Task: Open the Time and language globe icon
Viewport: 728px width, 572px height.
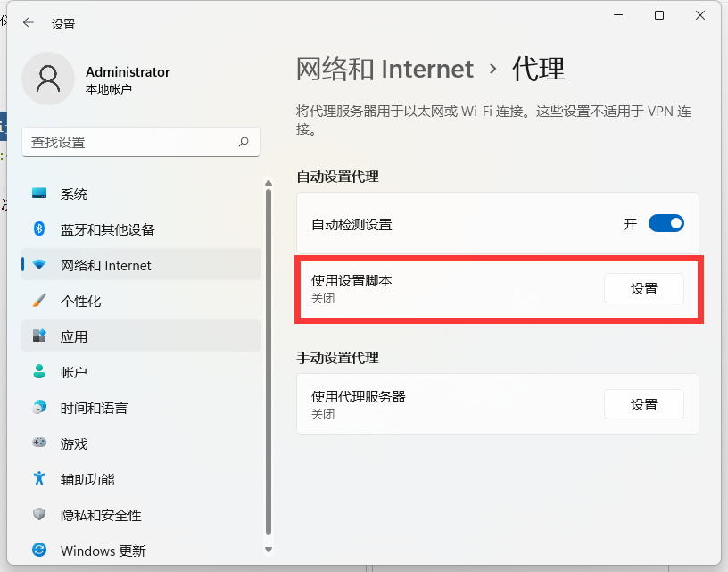Action: pos(39,408)
